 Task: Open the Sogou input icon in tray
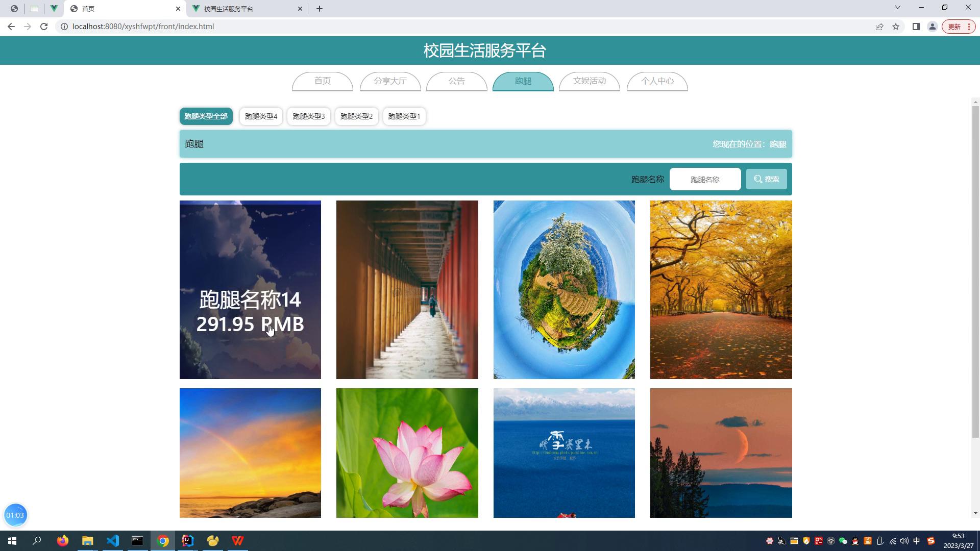click(931, 541)
